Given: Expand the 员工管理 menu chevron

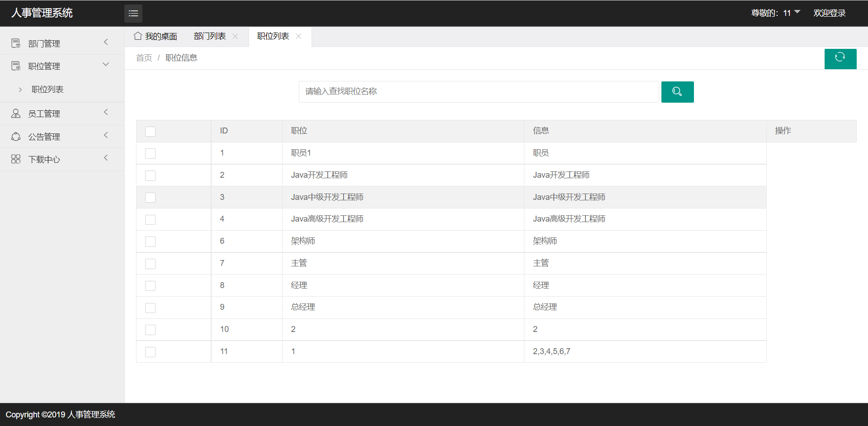Looking at the screenshot, I should tap(106, 112).
